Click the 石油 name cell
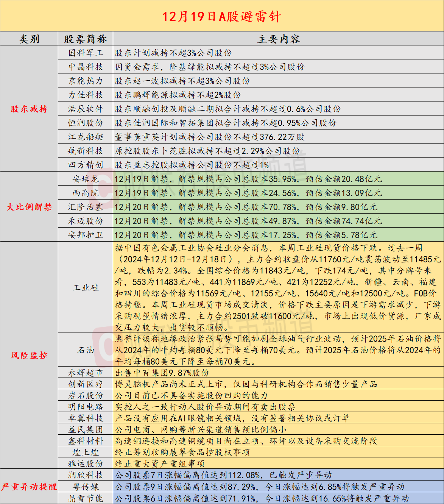This screenshot has width=444, height=504. point(86,350)
